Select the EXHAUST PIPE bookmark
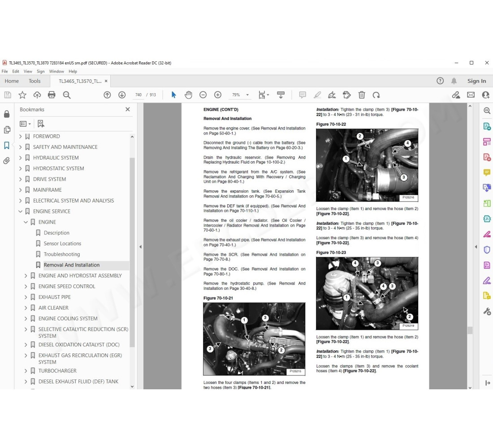Viewport: 493px width, 448px height. click(x=54, y=297)
